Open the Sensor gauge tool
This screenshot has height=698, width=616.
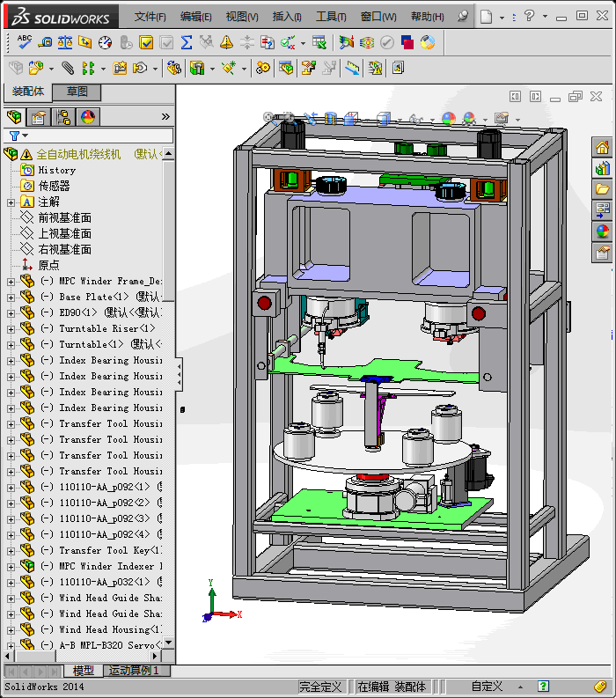click(105, 42)
